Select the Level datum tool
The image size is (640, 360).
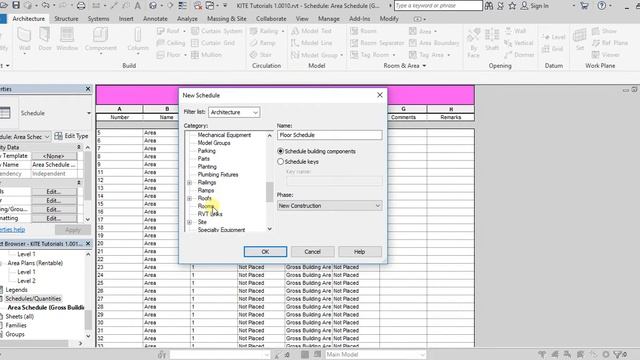553,37
